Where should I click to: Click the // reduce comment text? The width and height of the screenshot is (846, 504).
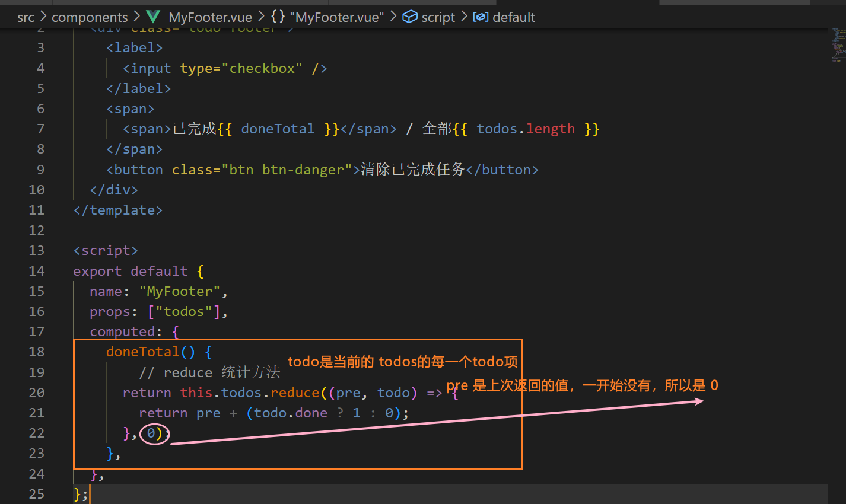(209, 372)
